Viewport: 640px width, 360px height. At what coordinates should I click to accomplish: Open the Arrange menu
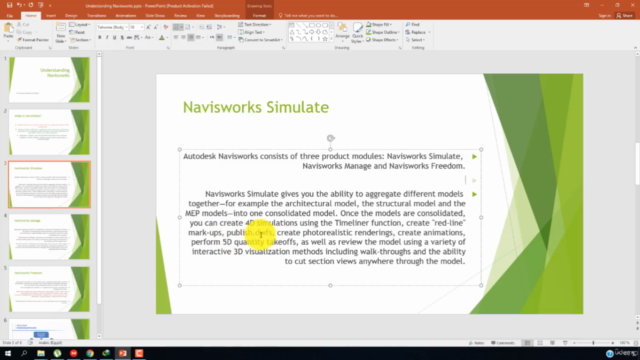tap(342, 33)
